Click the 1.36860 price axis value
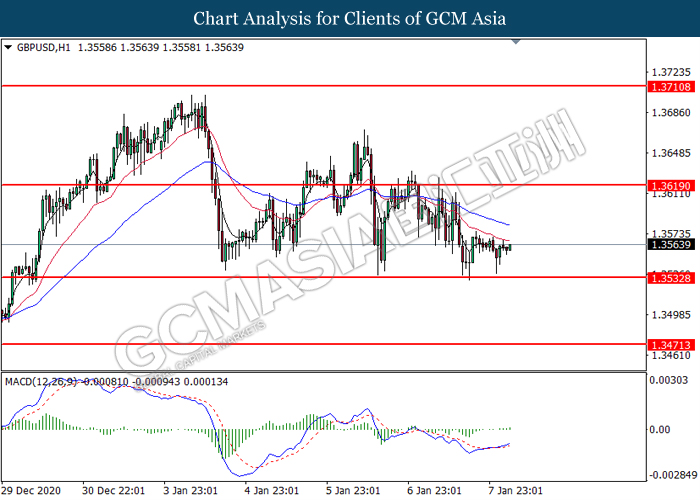The height and width of the screenshot is (500, 700). 671,112
